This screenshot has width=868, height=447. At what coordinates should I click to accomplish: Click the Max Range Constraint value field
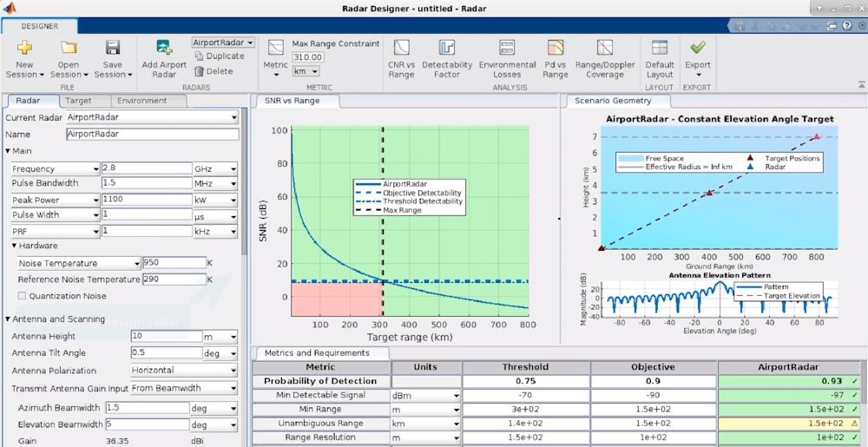(x=308, y=57)
